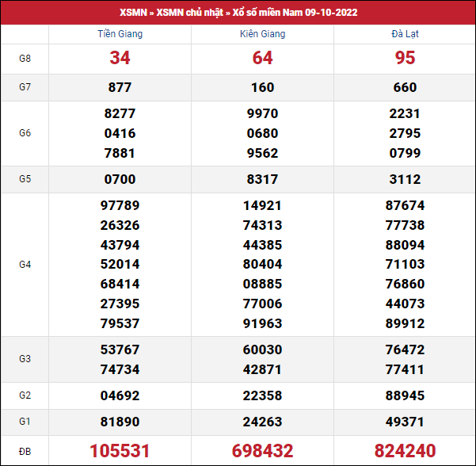Click the G4 prize row label

(x=25, y=264)
